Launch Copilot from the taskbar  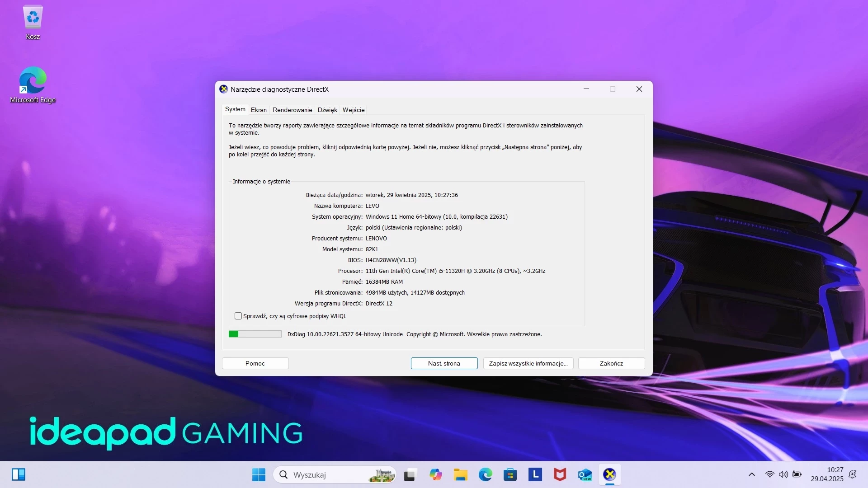(435, 474)
